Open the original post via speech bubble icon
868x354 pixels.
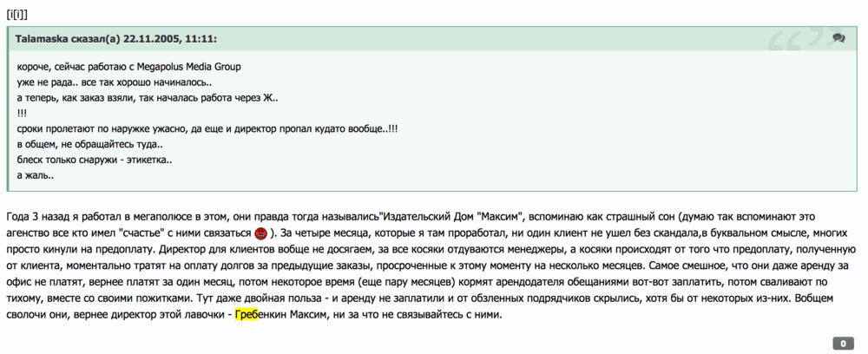838,38
